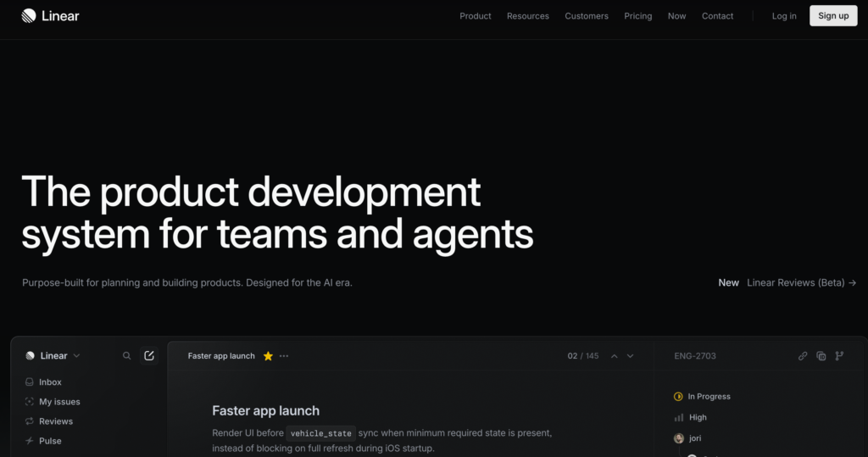Click the Sign up button
Image resolution: width=868 pixels, height=457 pixels.
click(x=833, y=16)
